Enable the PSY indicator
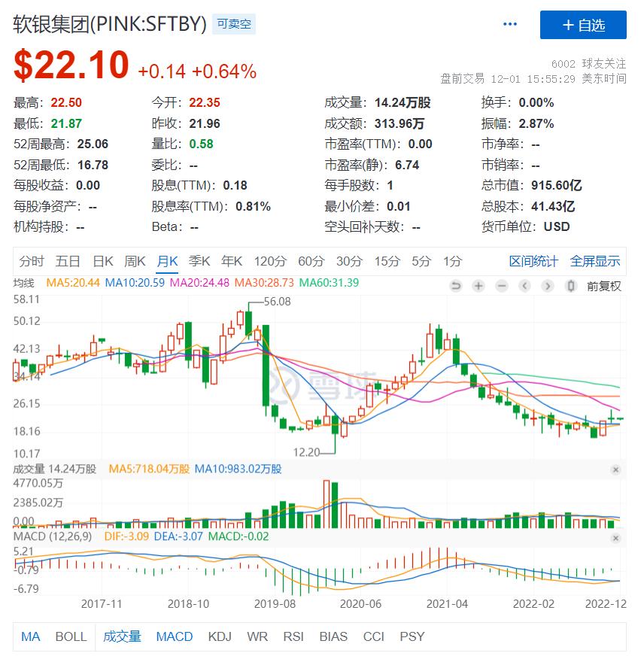This screenshot has width=644, height=656. click(x=412, y=636)
